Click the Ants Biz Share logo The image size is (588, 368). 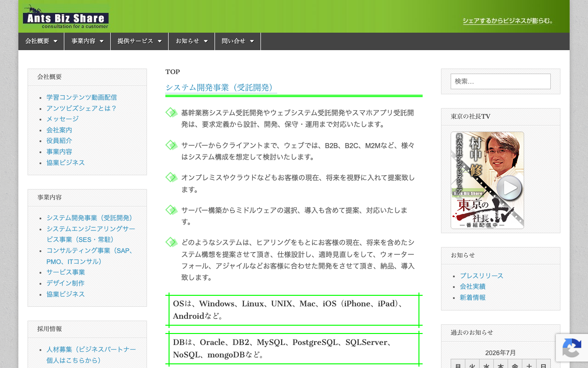point(66,17)
